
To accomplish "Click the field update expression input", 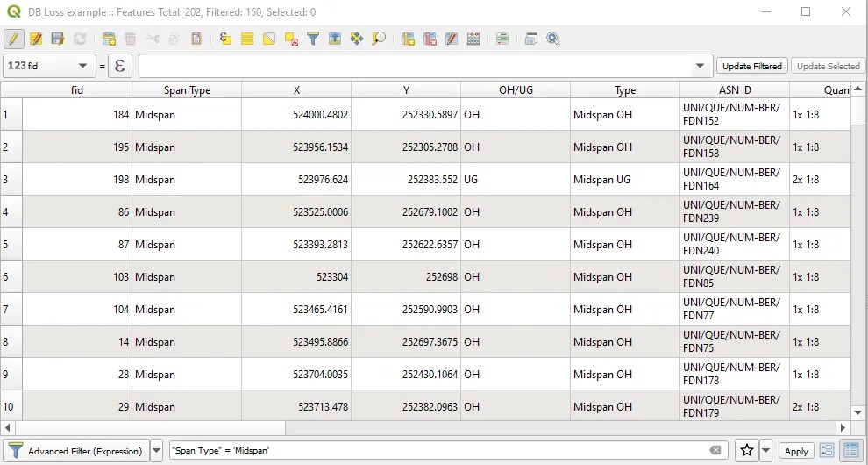I will pos(416,66).
